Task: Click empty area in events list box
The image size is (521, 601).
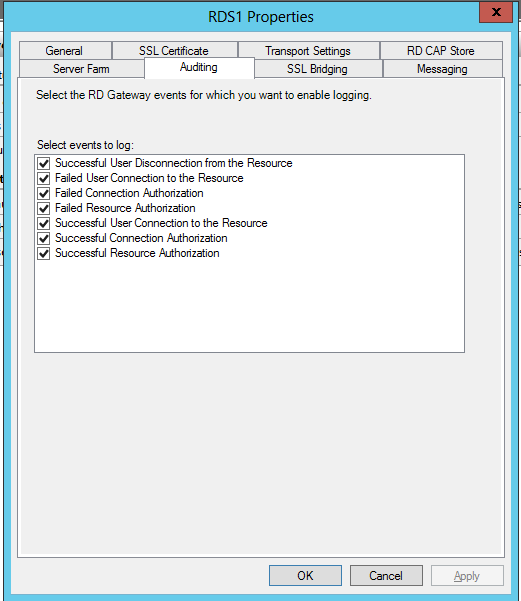Action: point(249,307)
